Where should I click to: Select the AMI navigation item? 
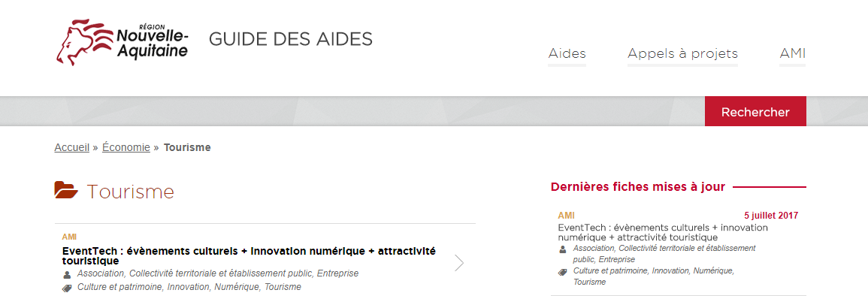click(x=792, y=53)
